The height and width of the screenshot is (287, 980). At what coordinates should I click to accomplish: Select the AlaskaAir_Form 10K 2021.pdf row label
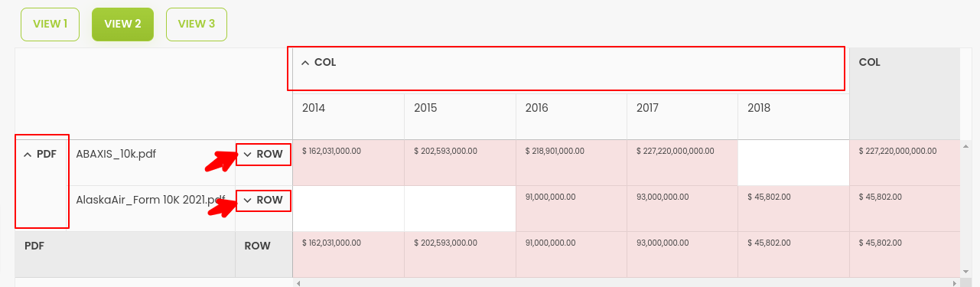pyautogui.click(x=151, y=201)
